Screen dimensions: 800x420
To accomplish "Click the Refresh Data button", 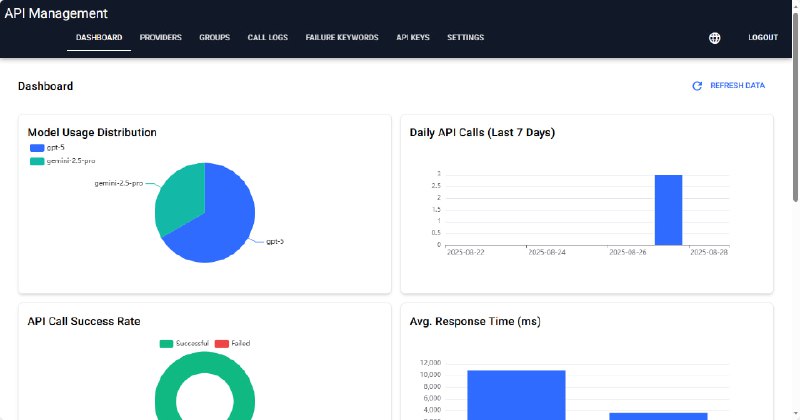I will (729, 86).
